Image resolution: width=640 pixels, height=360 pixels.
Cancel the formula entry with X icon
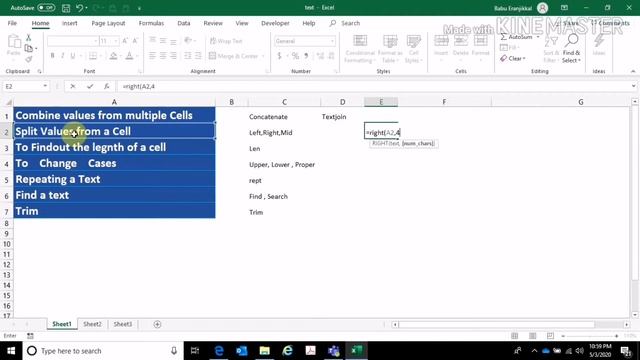click(73, 86)
